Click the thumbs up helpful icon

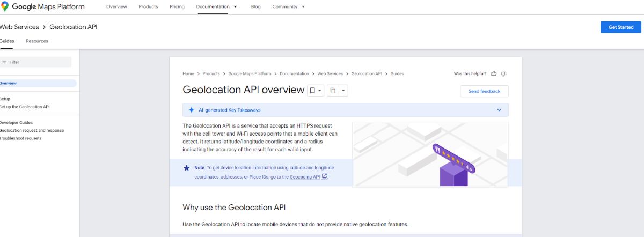[x=494, y=73]
